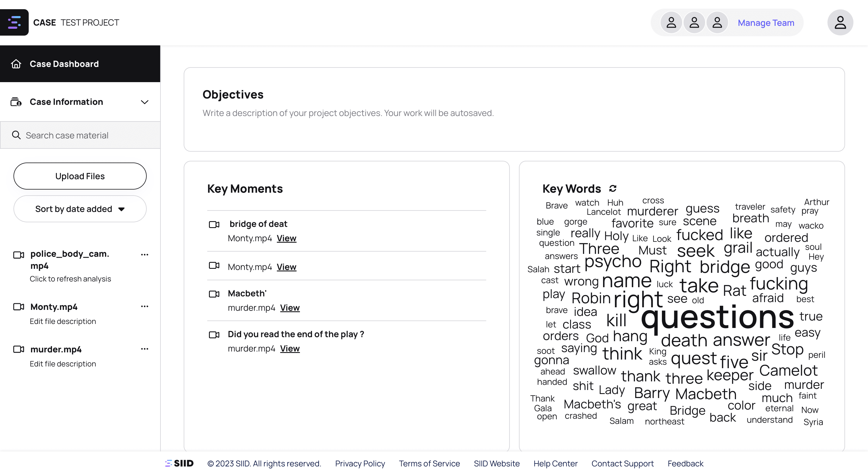The height and width of the screenshot is (475, 868).
Task: Open options menu for police_body_cam.mp4
Action: (x=145, y=254)
